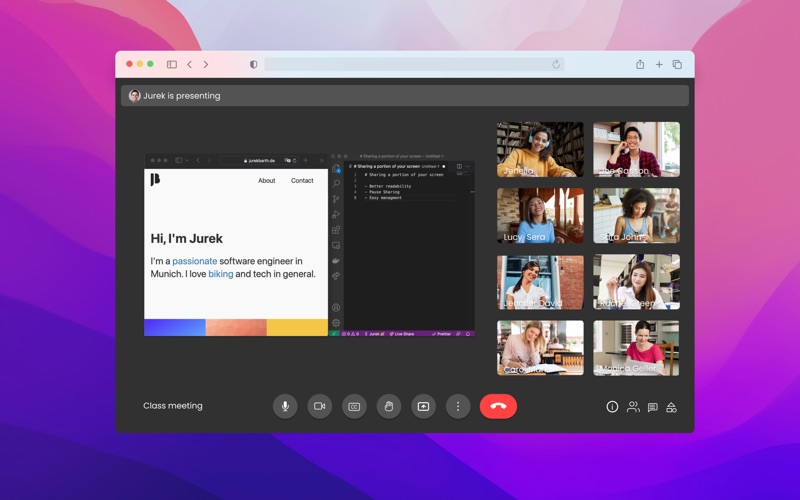This screenshot has height=500, width=800.
Task: Click the jurekbarth.de address in shared browser
Action: tap(260, 160)
